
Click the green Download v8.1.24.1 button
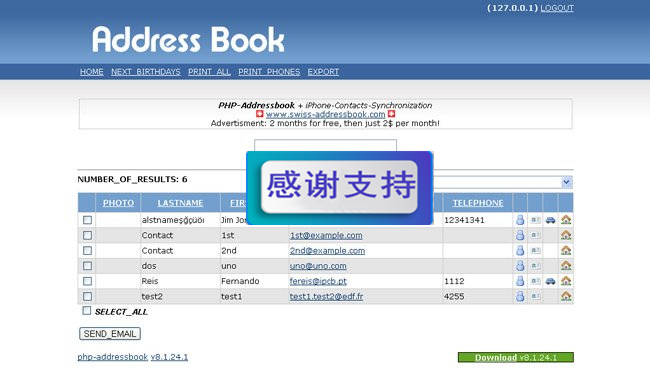(x=516, y=358)
